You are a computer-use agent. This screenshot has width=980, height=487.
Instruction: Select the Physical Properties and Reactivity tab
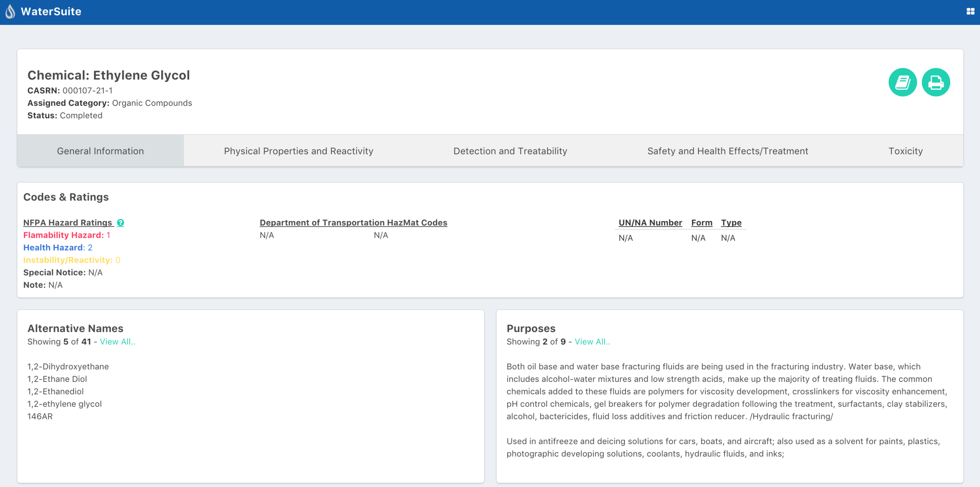point(299,151)
